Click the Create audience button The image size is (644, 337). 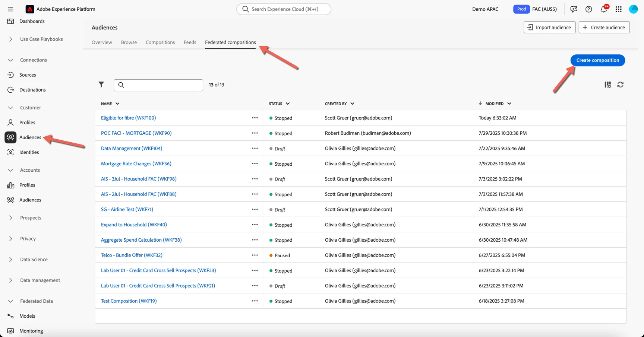604,27
